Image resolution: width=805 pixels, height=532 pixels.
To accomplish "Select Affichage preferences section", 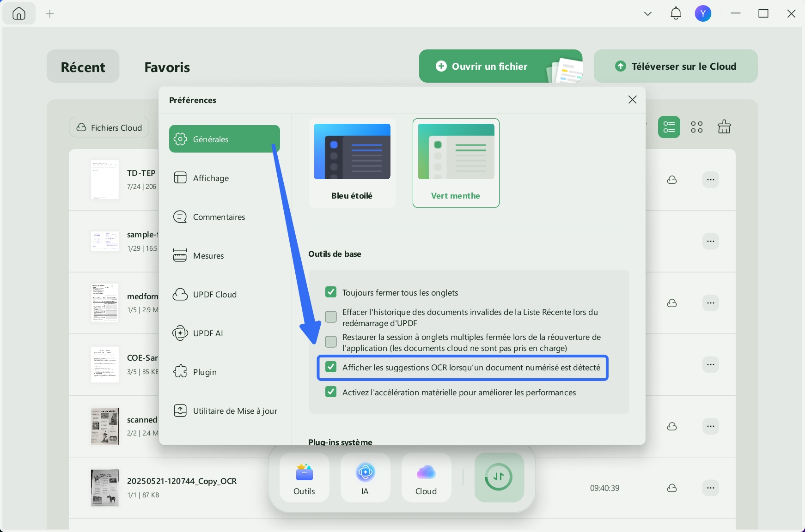I will [x=225, y=178].
